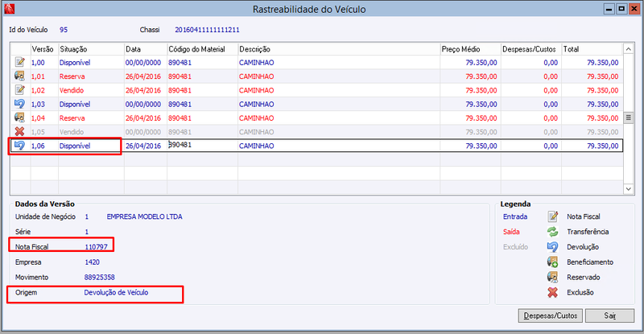Click Vendido in row 1,02
Screen dimensions: 644x334
click(x=72, y=90)
